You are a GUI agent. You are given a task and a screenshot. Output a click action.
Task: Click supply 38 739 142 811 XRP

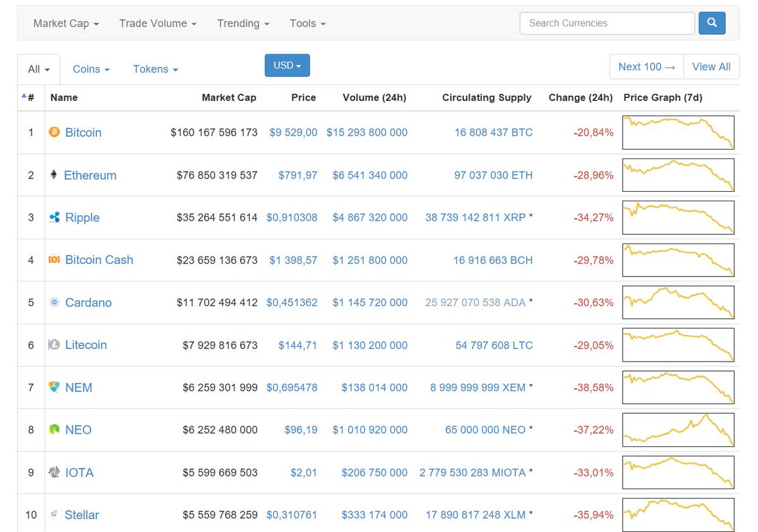[476, 218]
